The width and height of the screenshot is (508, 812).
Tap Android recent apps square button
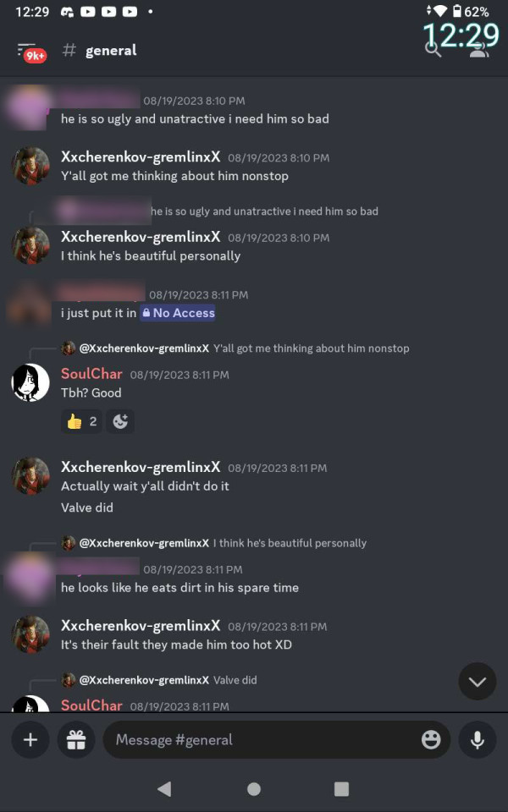click(x=341, y=788)
